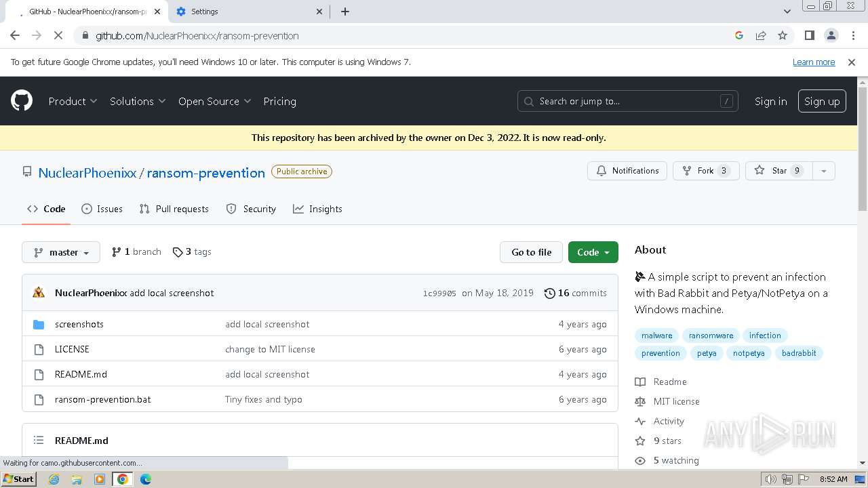The height and width of the screenshot is (488, 868).
Task: View the 16 commits history
Action: pos(576,293)
